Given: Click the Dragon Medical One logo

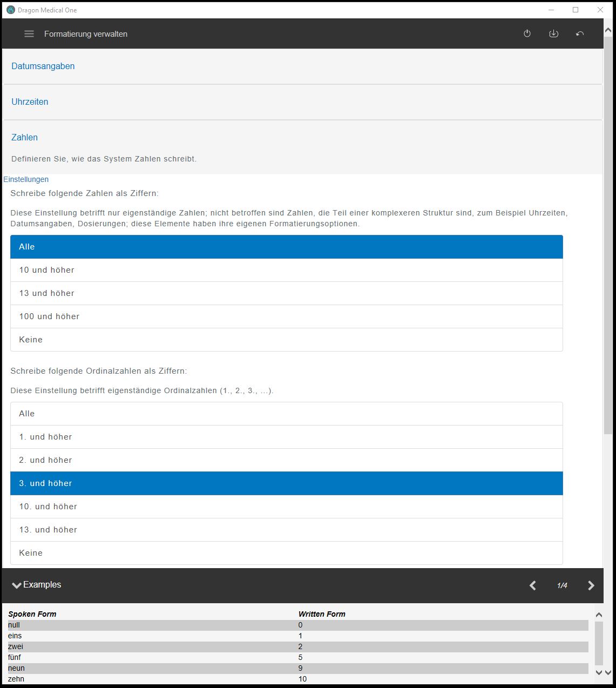Looking at the screenshot, I should pos(10,10).
